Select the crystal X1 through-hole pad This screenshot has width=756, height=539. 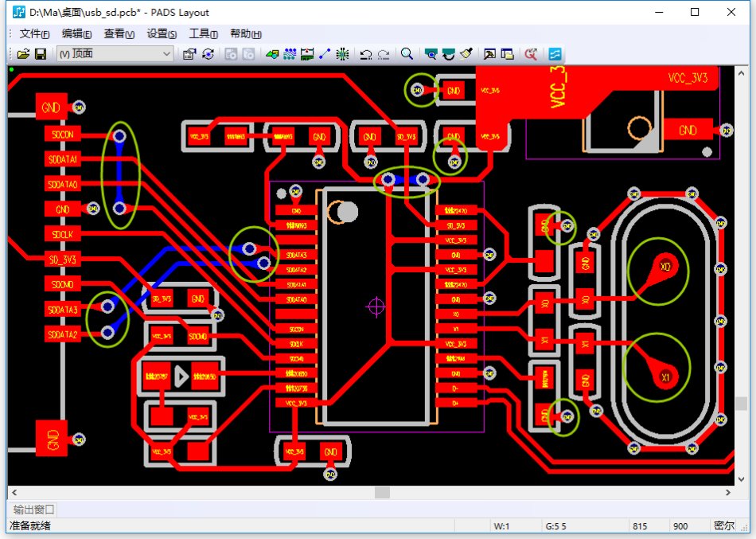point(665,377)
